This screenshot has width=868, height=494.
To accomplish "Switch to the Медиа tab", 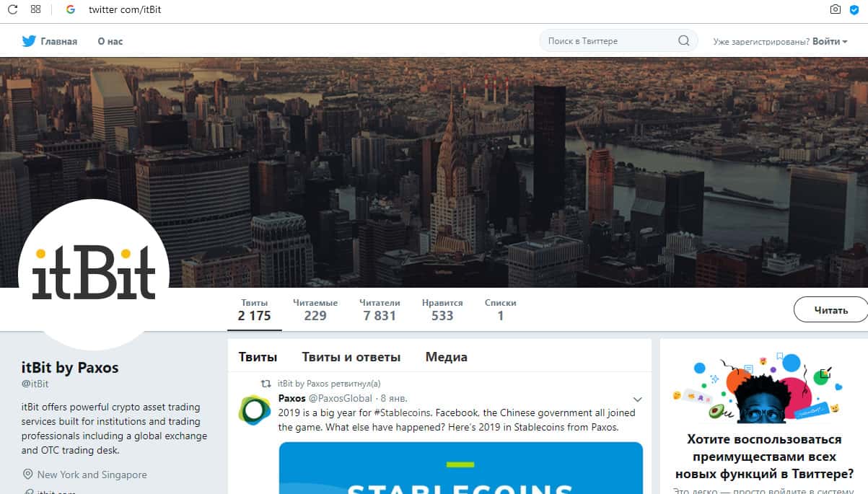I will [x=446, y=356].
